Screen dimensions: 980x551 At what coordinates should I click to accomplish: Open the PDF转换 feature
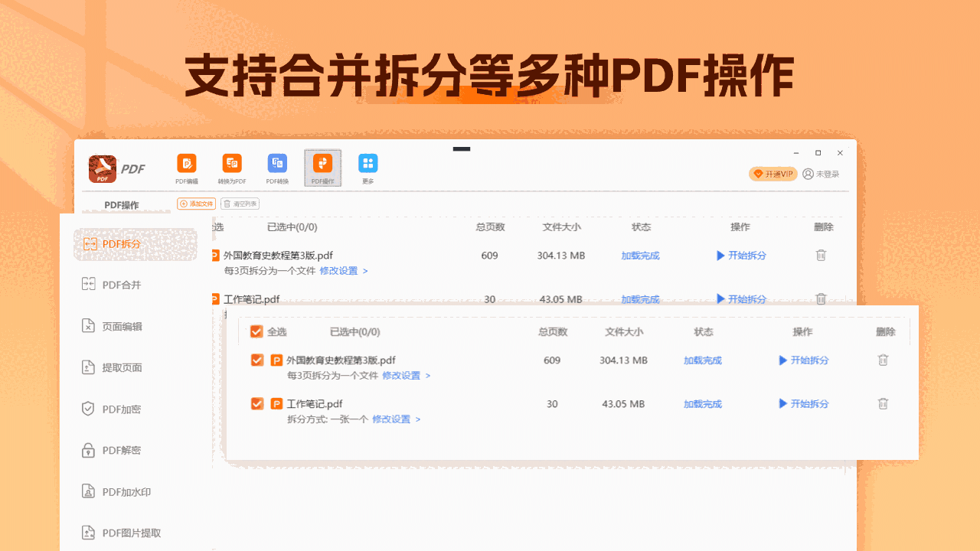[276, 167]
